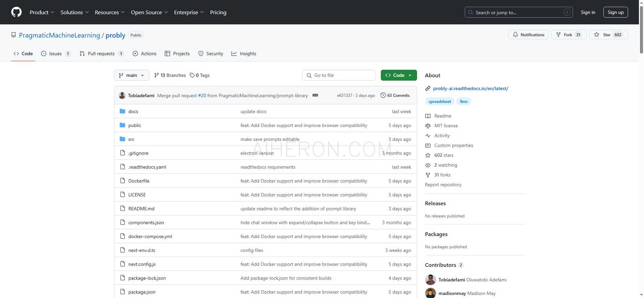Screen dimensions: 644x298
Task: Open pull request #20 link
Action: click(202, 95)
